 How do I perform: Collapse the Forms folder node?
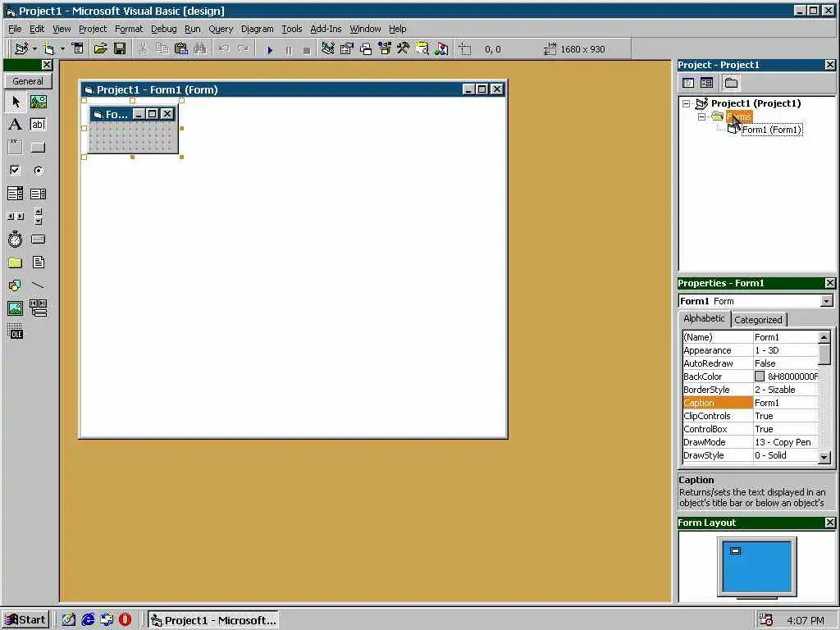tap(701, 116)
